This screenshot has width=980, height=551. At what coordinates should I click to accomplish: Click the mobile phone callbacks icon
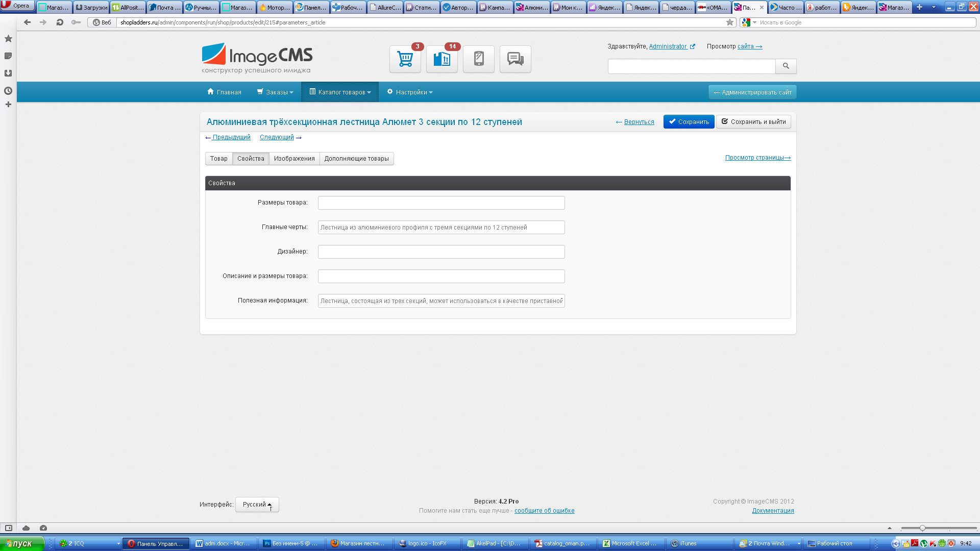[478, 59]
